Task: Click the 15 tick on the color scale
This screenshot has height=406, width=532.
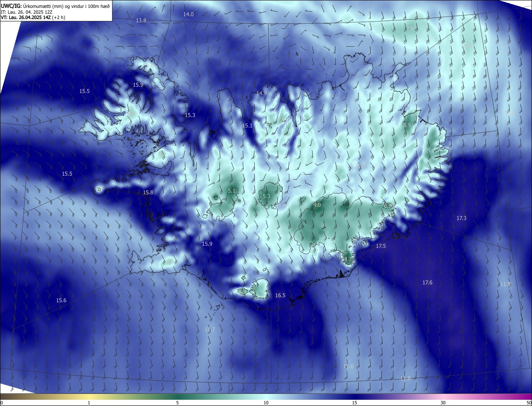Action: coord(355,403)
